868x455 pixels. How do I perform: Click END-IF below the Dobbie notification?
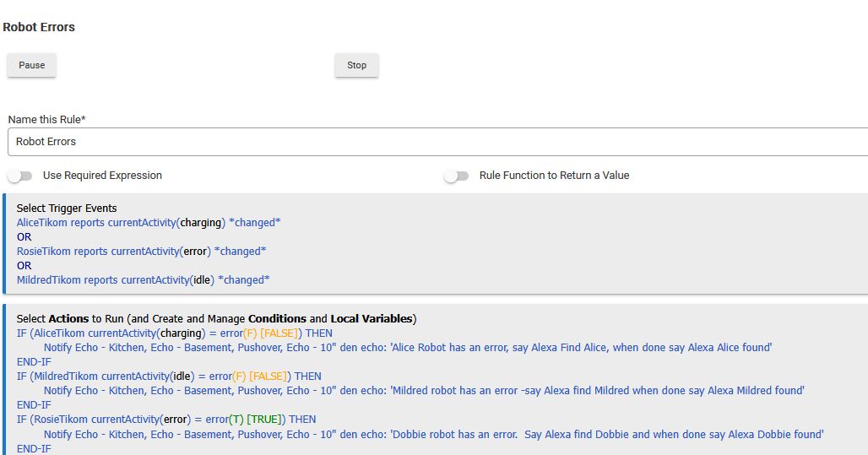tap(34, 448)
